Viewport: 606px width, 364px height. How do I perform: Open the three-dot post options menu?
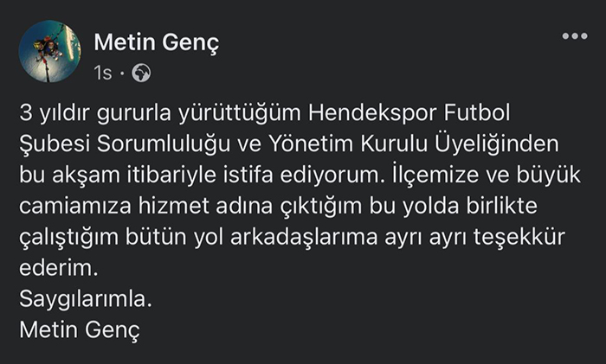tap(574, 36)
